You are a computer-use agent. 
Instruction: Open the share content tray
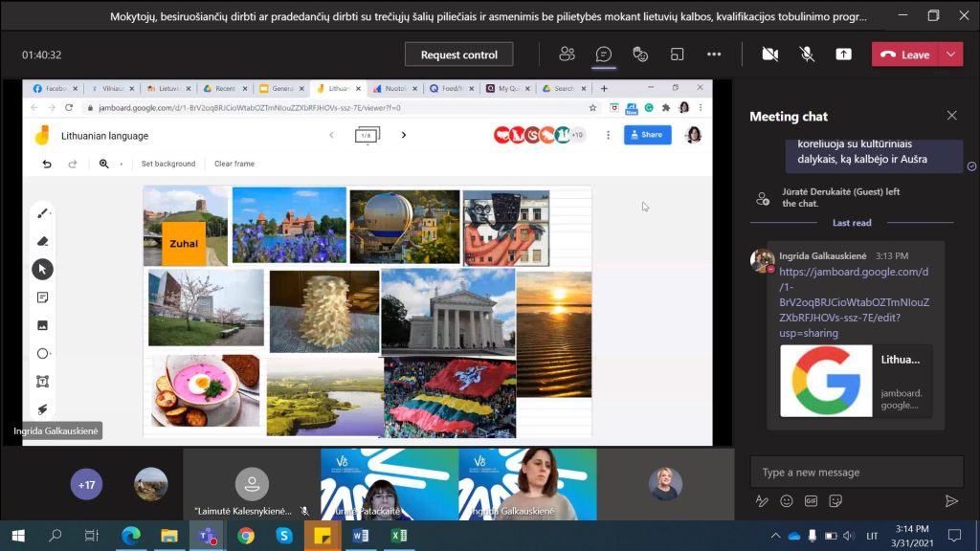843,55
